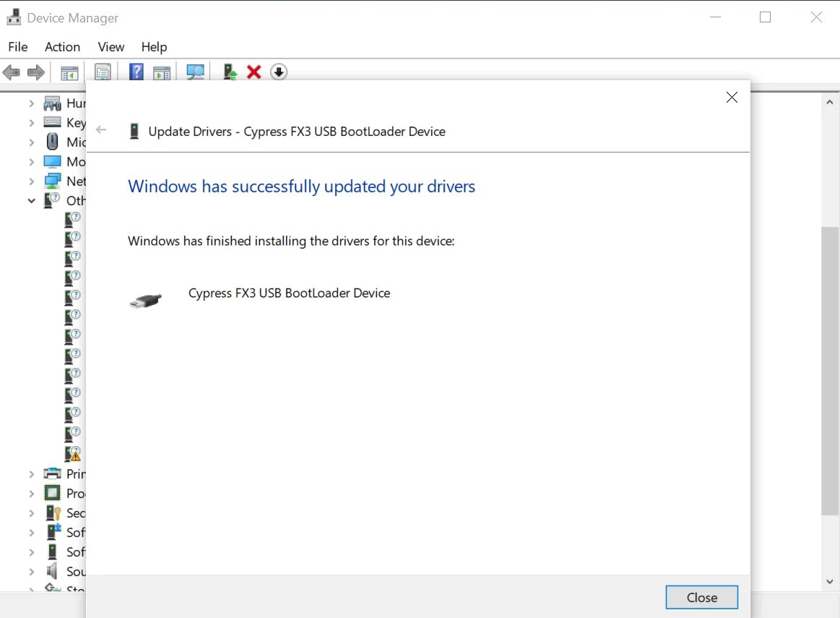The width and height of the screenshot is (840, 618).
Task: Collapse the Other devices category
Action: click(x=31, y=200)
